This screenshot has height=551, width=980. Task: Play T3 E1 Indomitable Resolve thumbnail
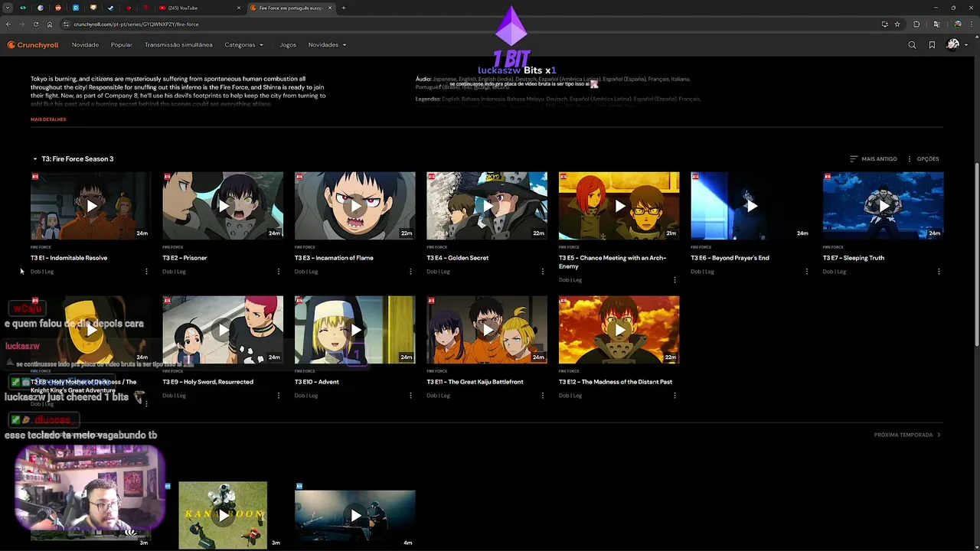[91, 206]
